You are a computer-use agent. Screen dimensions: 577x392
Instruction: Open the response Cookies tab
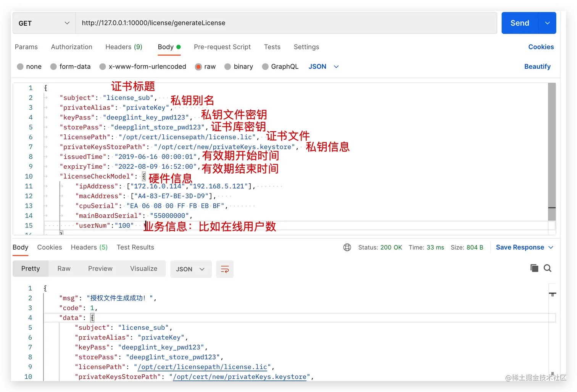coord(50,247)
